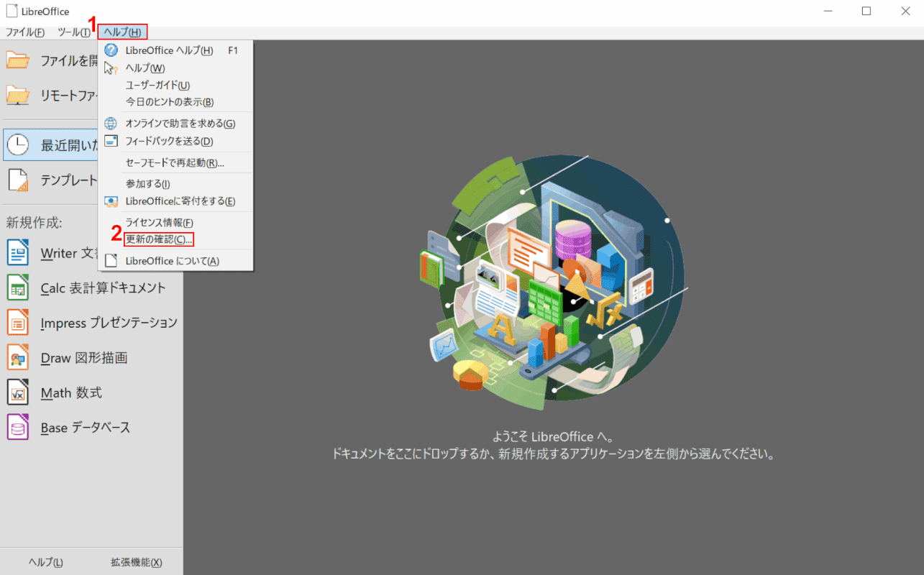This screenshot has height=575, width=924.
Task: Create Base データベース
Action: (x=86, y=428)
